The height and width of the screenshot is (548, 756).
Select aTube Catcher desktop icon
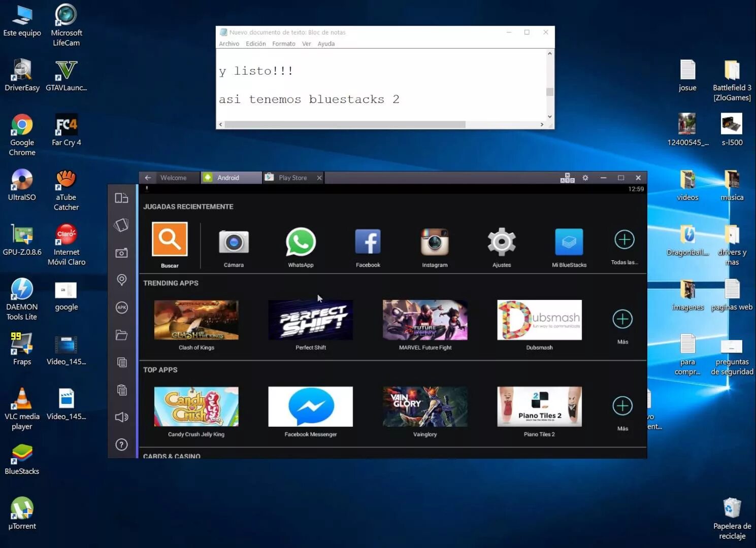[66, 190]
